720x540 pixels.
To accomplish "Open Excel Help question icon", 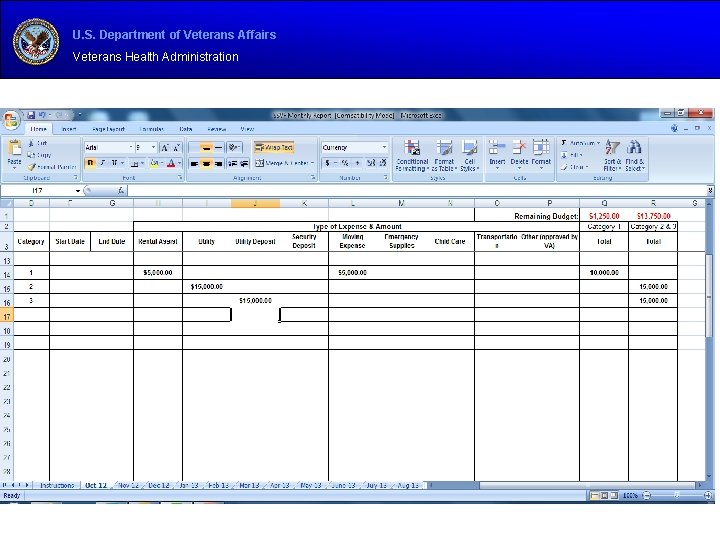I will [674, 129].
